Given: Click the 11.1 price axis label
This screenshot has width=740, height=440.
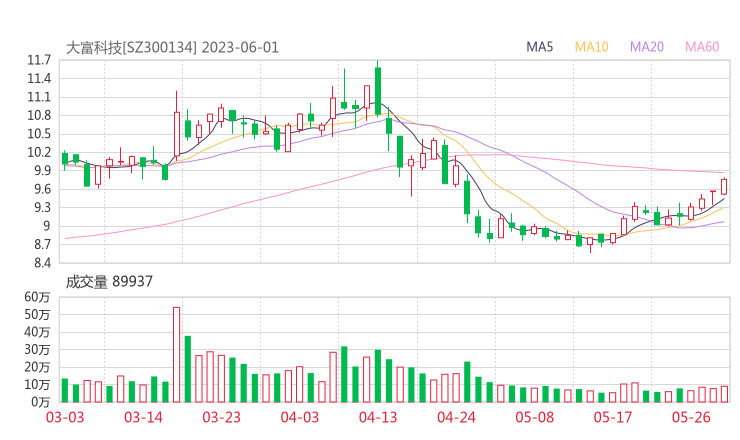Looking at the screenshot, I should (x=39, y=97).
